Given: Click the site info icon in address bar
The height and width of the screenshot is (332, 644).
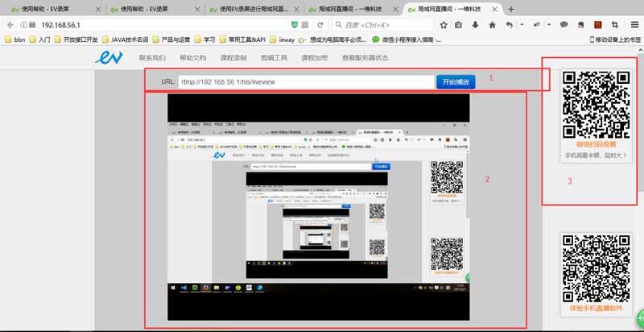Looking at the screenshot, I should tap(24, 25).
